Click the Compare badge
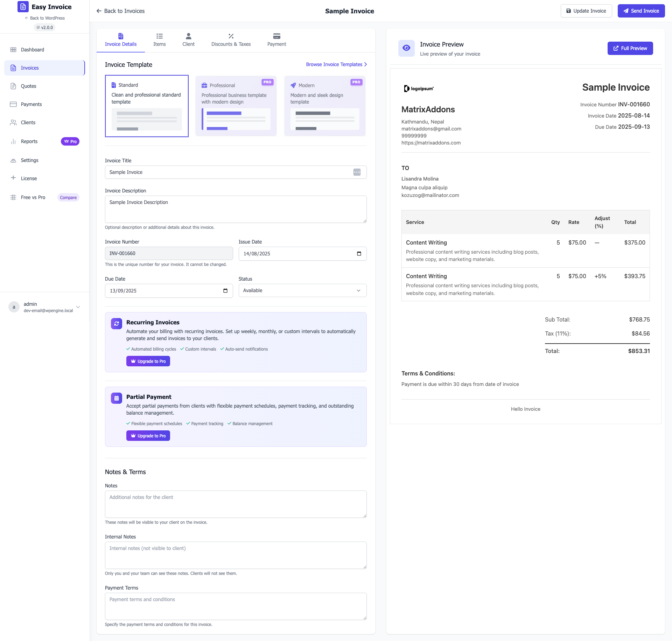This screenshot has width=672, height=641. click(68, 197)
